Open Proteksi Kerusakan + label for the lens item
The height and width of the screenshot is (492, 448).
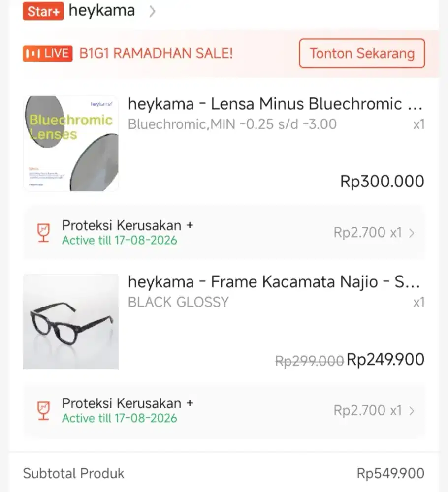pos(128,225)
